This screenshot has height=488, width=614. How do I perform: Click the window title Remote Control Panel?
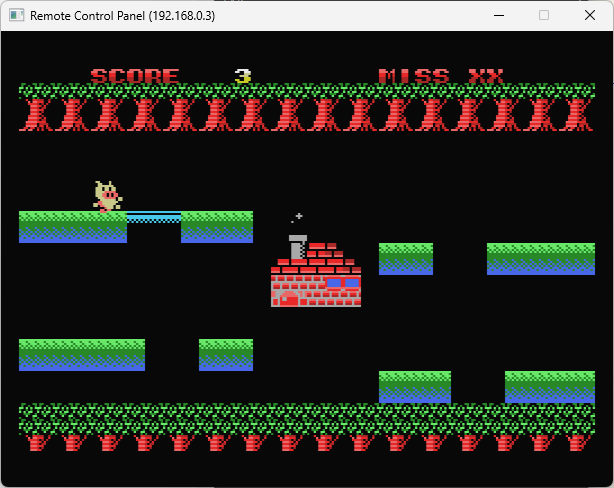click(x=123, y=16)
